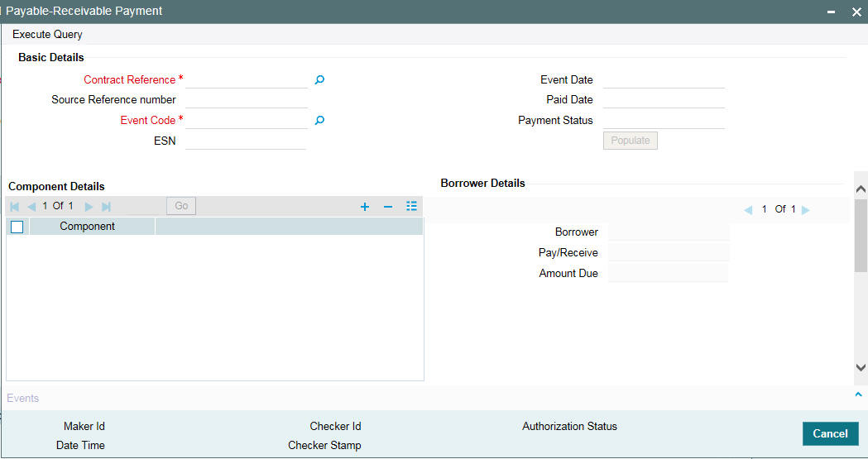The image size is (868, 459).
Task: Add a row with the plus icon
Action: click(x=365, y=206)
